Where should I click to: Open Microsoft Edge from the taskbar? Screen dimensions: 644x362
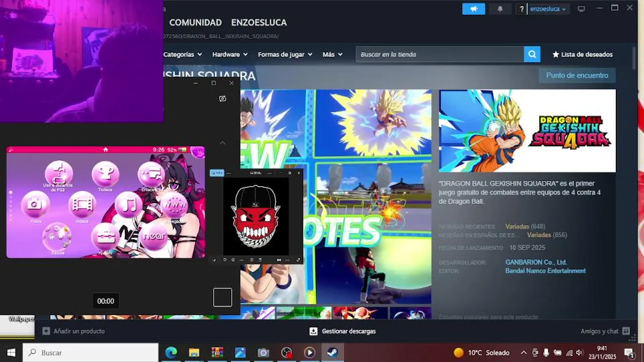pos(171,352)
